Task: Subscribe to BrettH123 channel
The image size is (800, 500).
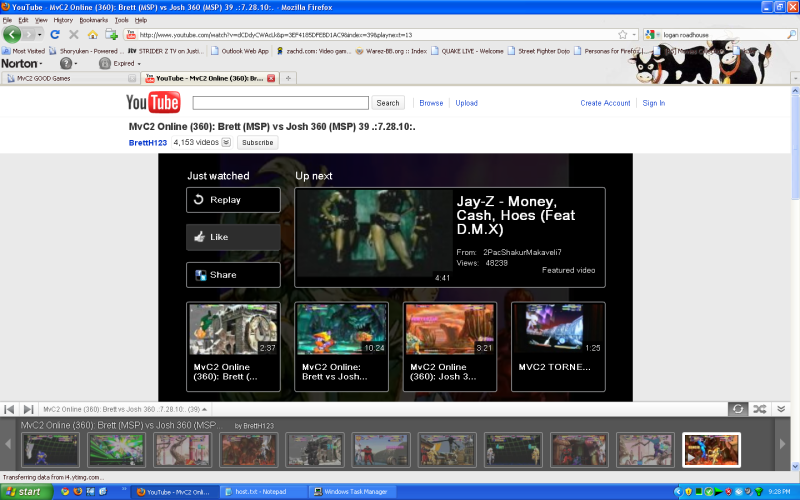Action: point(258,142)
